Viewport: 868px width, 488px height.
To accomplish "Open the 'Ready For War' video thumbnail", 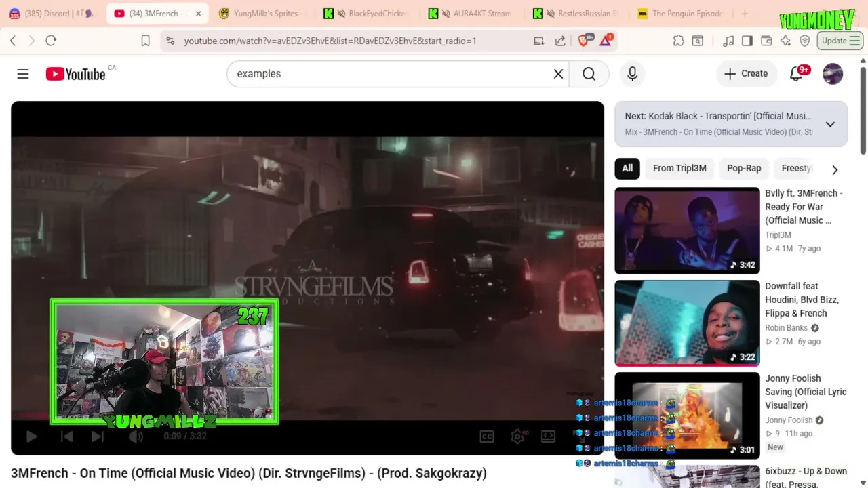I will [x=687, y=230].
